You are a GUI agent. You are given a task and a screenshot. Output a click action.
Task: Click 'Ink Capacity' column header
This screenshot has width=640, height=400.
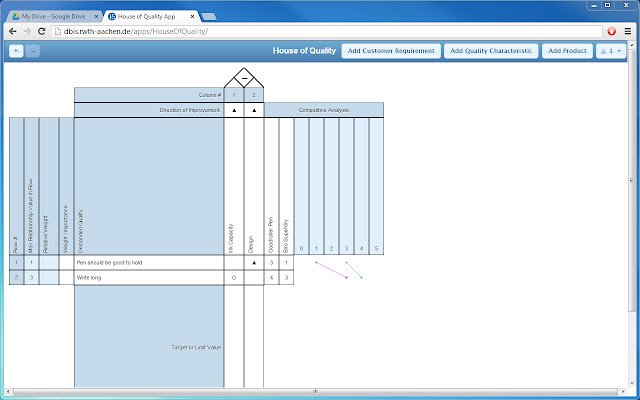[x=234, y=186]
